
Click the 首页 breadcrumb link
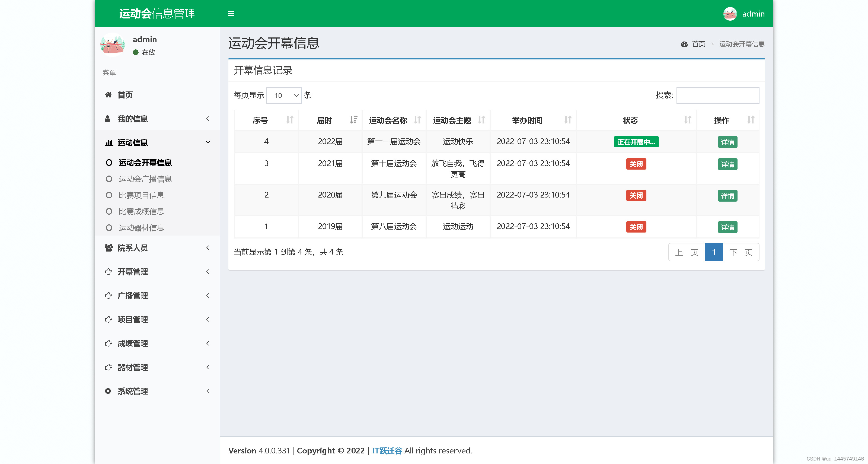point(698,44)
